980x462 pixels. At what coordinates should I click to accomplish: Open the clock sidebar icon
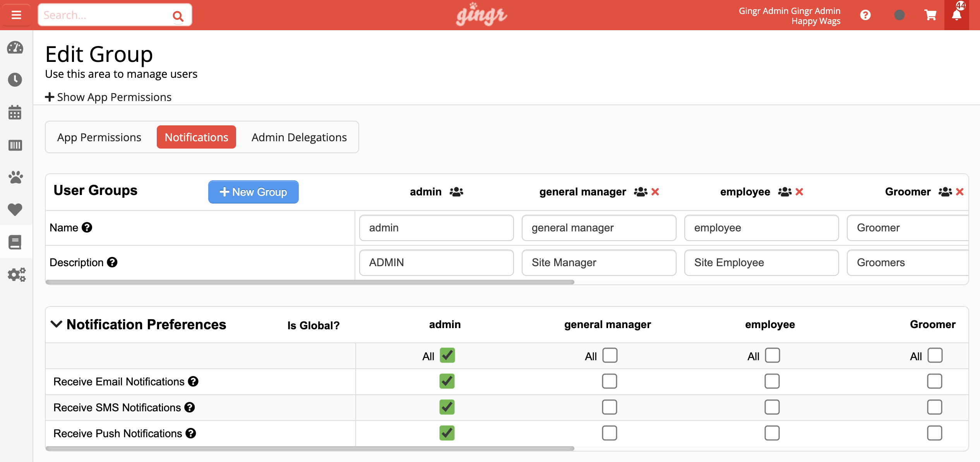pos(15,80)
